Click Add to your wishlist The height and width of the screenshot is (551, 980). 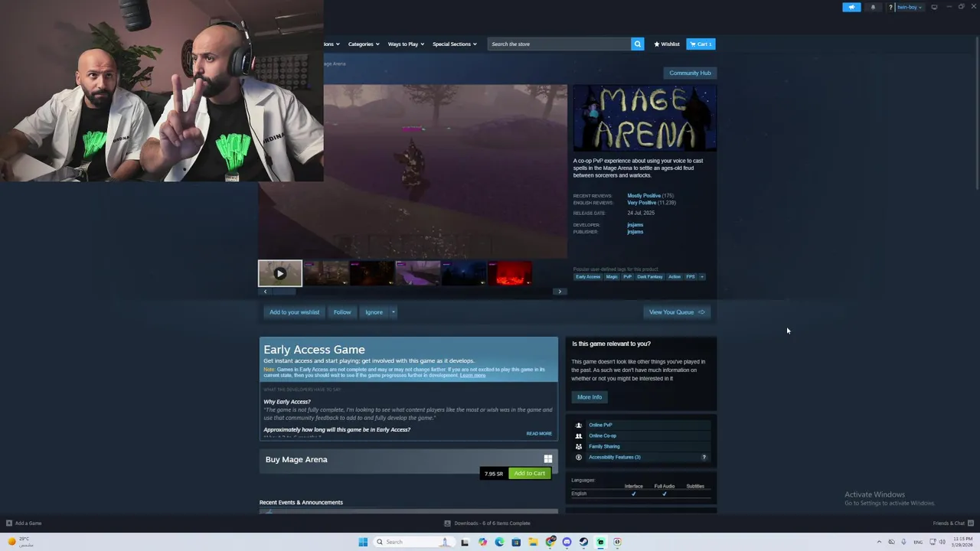click(x=294, y=312)
